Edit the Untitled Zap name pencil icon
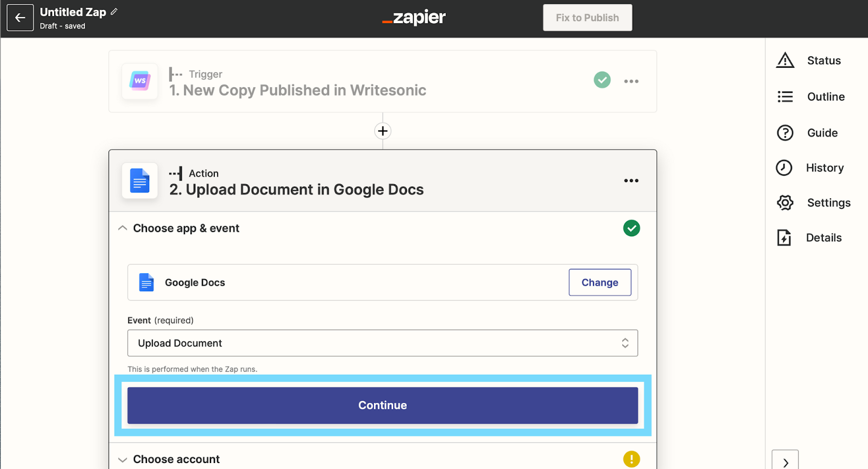Image resolution: width=868 pixels, height=469 pixels. click(x=114, y=11)
